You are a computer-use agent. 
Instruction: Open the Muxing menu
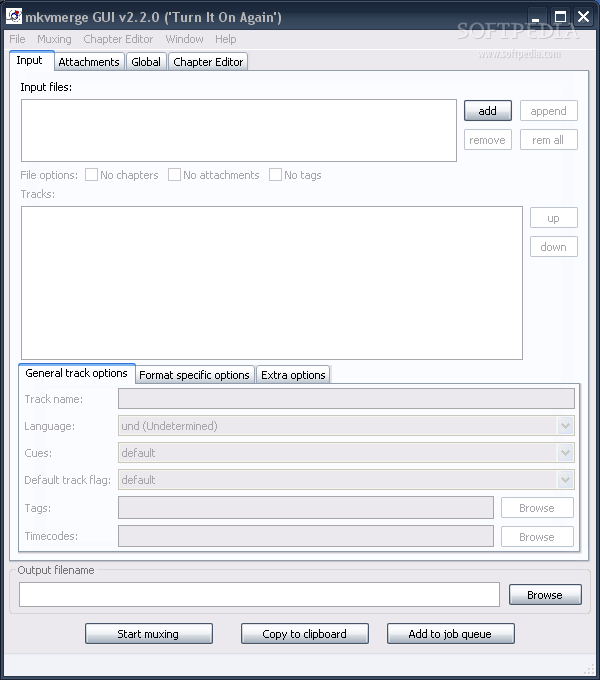[x=54, y=39]
